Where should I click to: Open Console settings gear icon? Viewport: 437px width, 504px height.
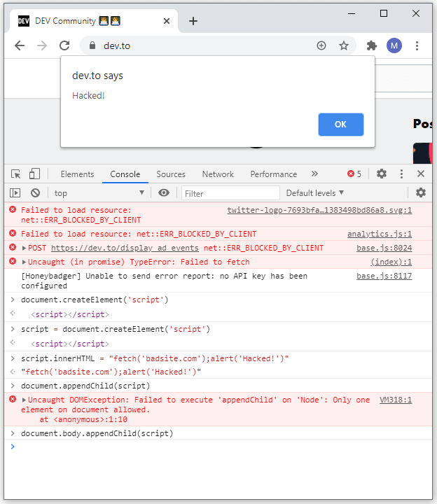(x=421, y=193)
